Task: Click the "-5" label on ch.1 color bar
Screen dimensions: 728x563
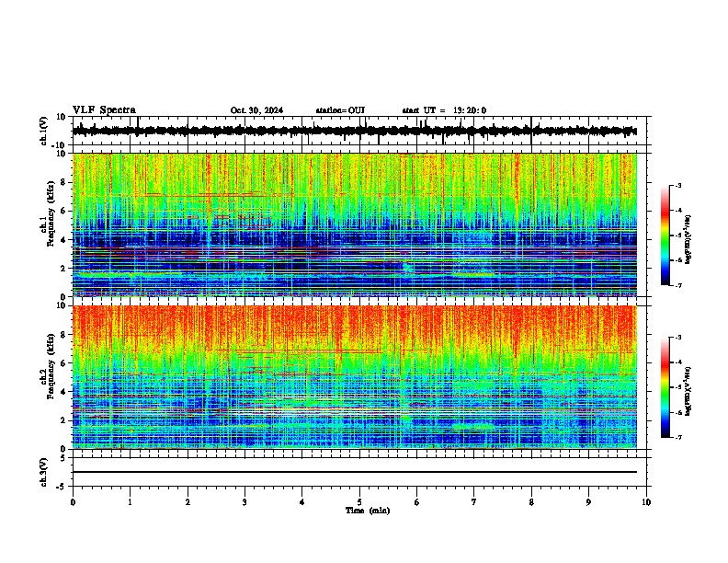Action: [677, 236]
